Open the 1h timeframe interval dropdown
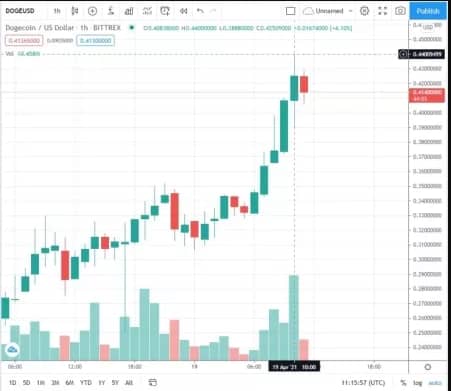Screen dimensions: 451x391 [x=57, y=11]
